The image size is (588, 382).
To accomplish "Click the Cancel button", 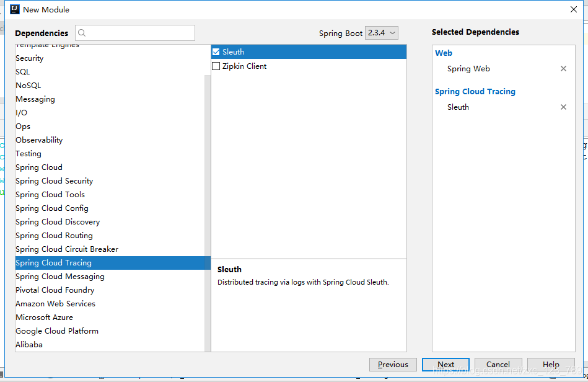I will pos(498,365).
